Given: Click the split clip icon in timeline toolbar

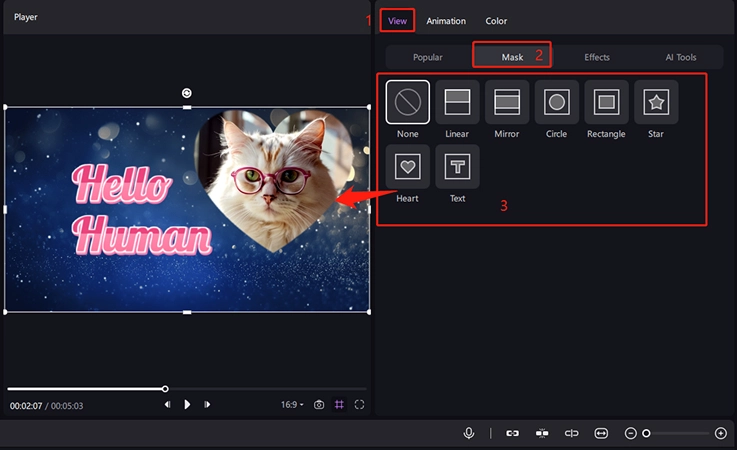Looking at the screenshot, I should (x=572, y=433).
